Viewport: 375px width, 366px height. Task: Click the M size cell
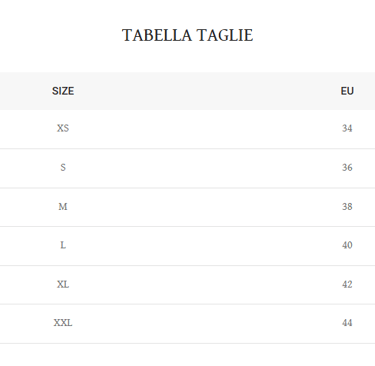point(63,207)
